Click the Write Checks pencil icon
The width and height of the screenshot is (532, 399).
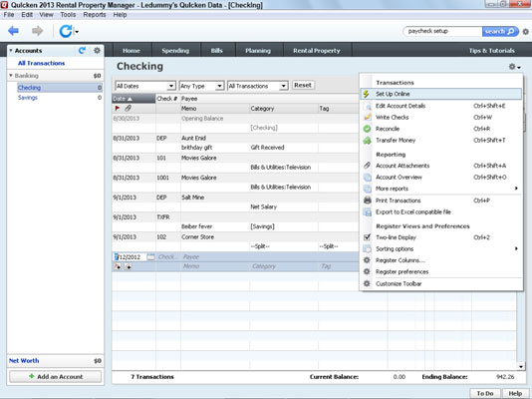(x=367, y=117)
